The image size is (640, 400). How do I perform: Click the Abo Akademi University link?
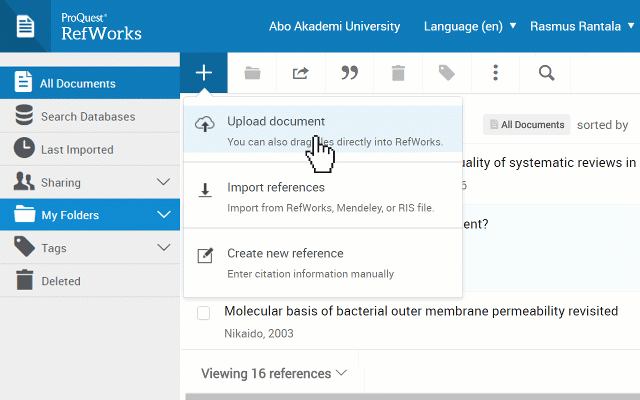334,26
